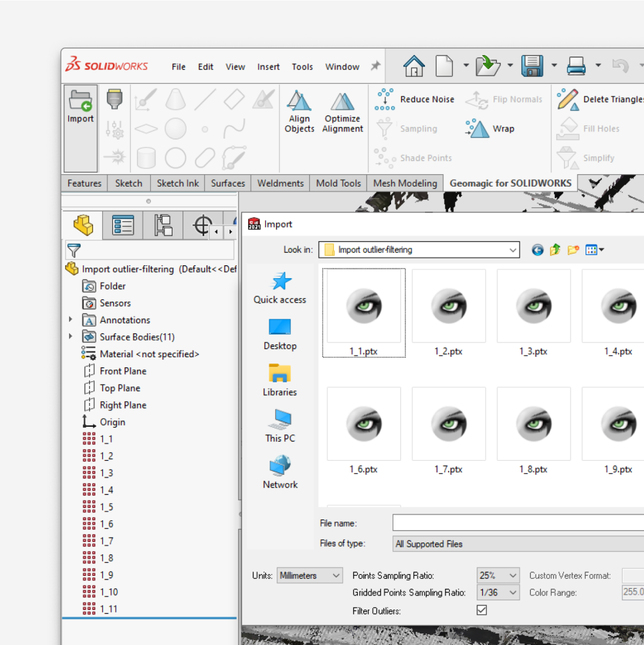Select the Wrap tool
This screenshot has width=644, height=645.
(x=489, y=128)
